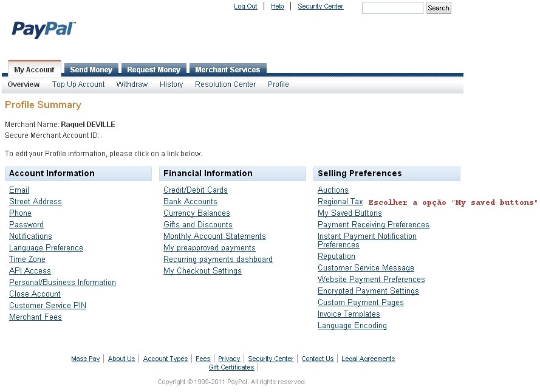
Task: Click Legal Agreements footer link
Action: click(368, 359)
